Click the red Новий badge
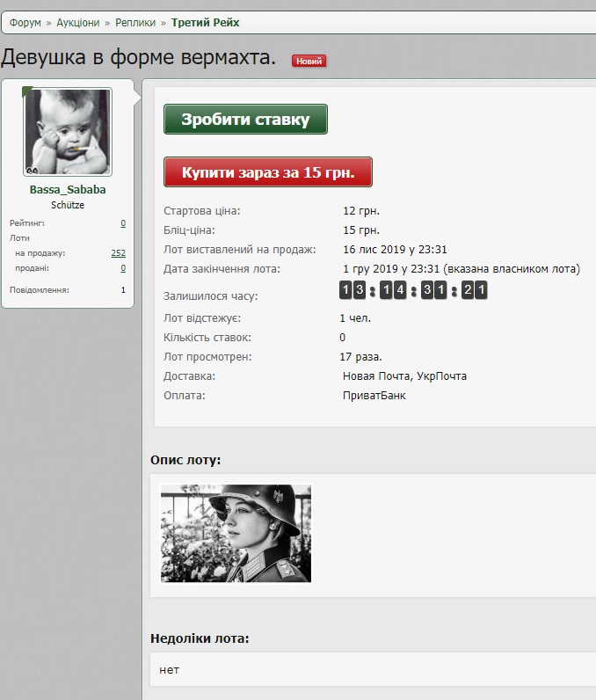596x700 pixels. [309, 61]
